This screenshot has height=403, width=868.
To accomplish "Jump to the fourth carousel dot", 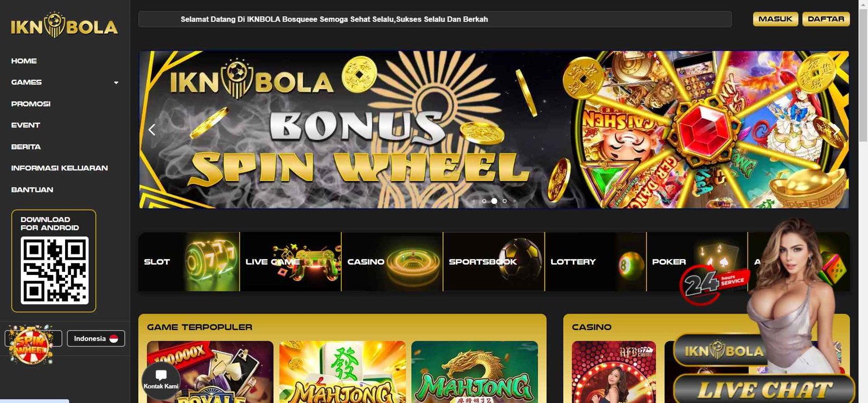I will point(505,201).
